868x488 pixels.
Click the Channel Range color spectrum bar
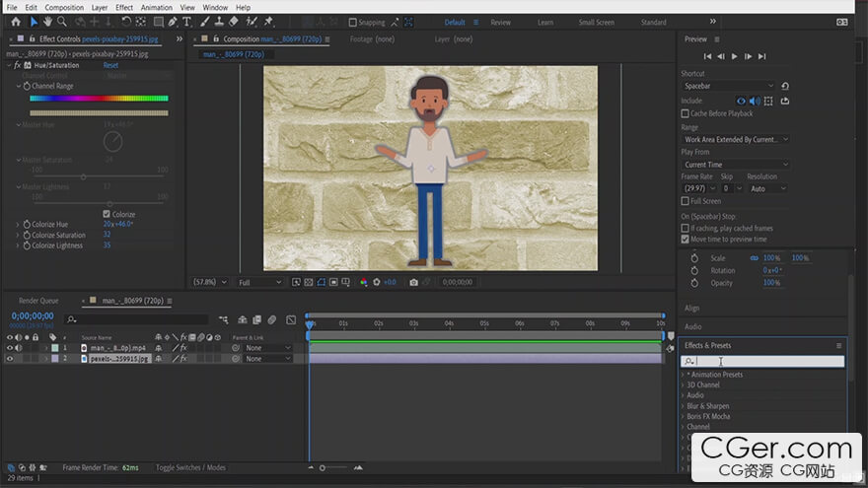(99, 99)
